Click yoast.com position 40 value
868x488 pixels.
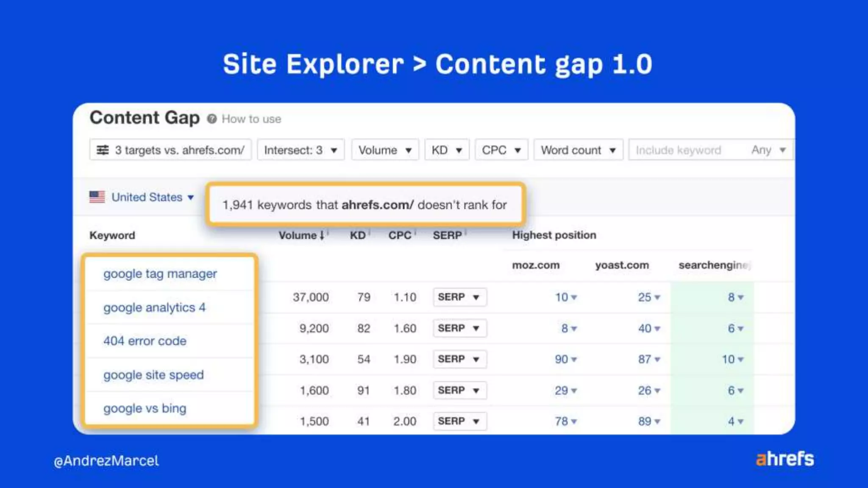coord(649,328)
